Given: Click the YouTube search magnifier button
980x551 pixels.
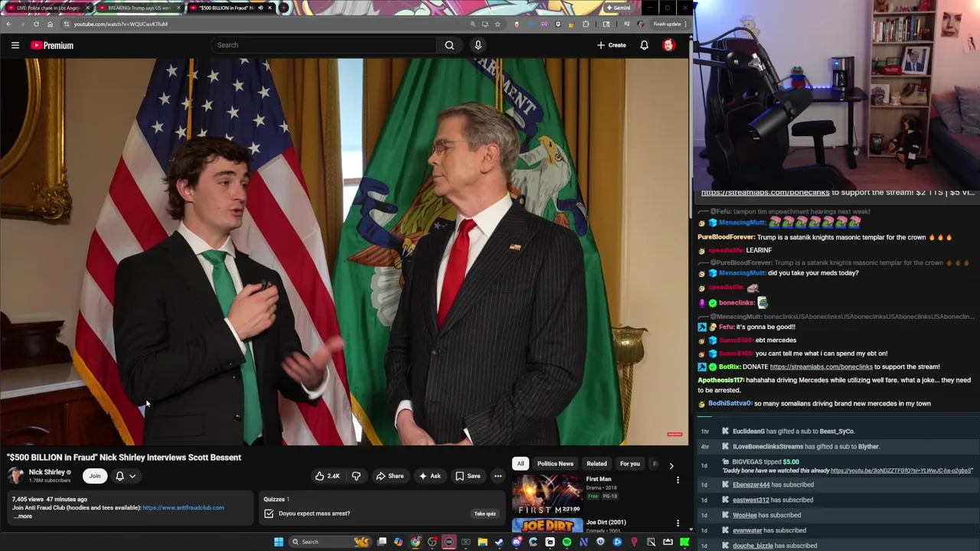Looking at the screenshot, I should (449, 45).
